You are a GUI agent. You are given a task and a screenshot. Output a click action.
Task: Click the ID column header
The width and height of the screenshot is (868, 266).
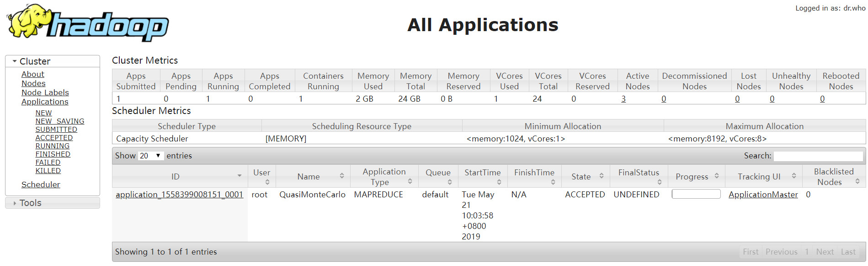point(180,176)
